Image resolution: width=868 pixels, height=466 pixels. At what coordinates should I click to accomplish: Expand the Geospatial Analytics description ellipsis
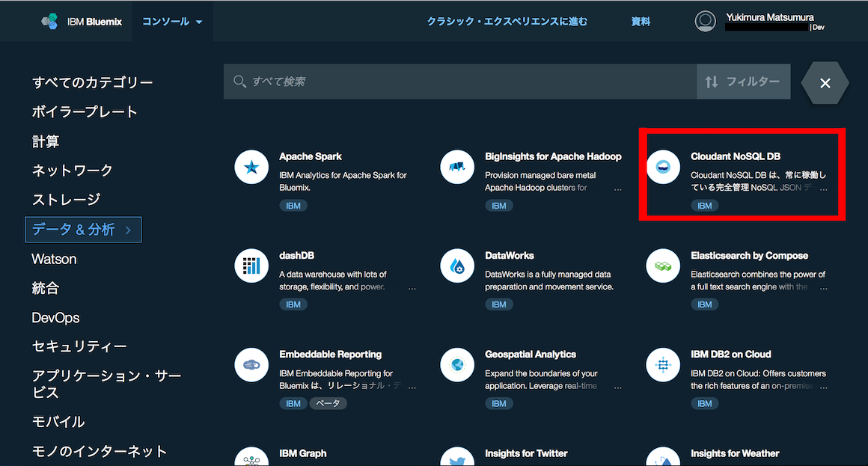pyautogui.click(x=618, y=387)
